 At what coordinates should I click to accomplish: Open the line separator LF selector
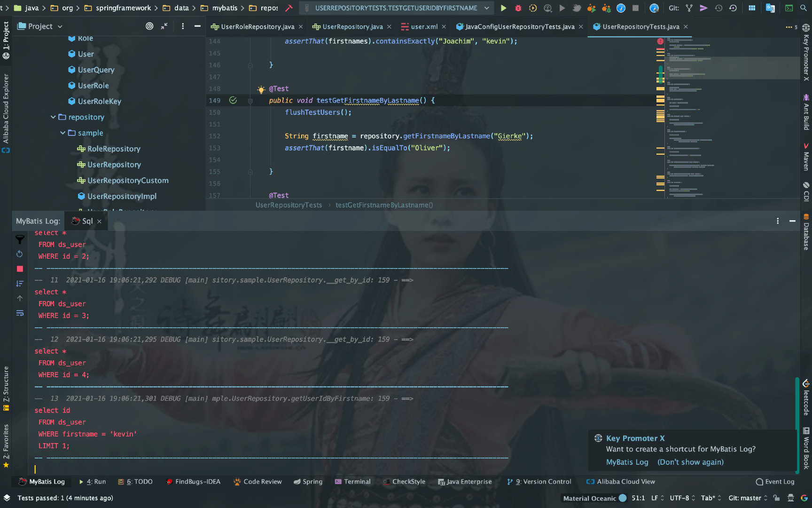pos(657,498)
